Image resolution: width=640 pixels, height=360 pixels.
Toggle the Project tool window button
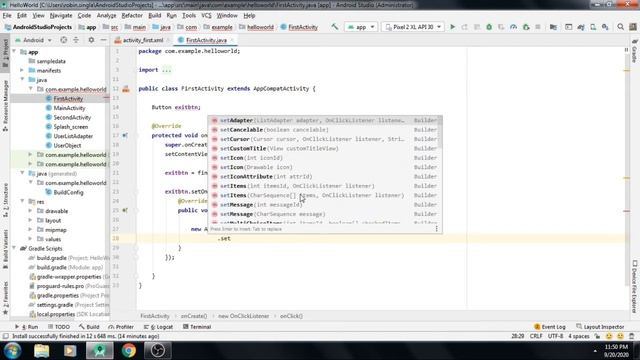[x=5, y=53]
